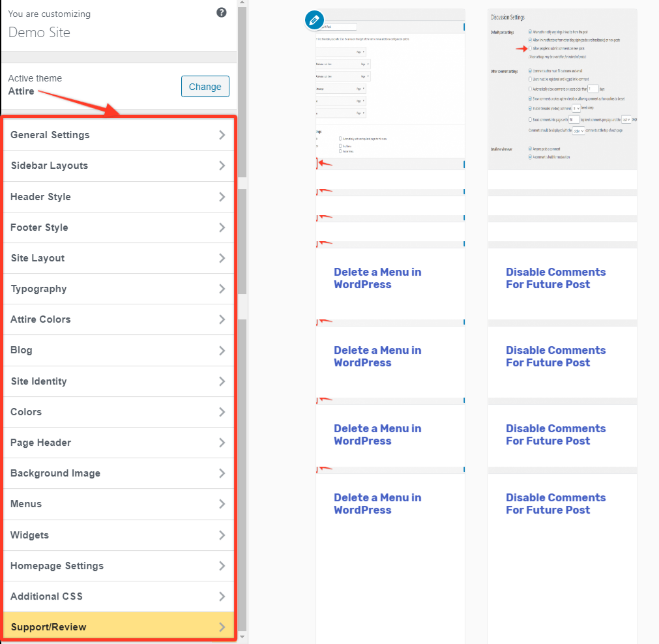Click arrow icon beside Additional CSS
This screenshot has height=644, width=659.
pyautogui.click(x=222, y=596)
